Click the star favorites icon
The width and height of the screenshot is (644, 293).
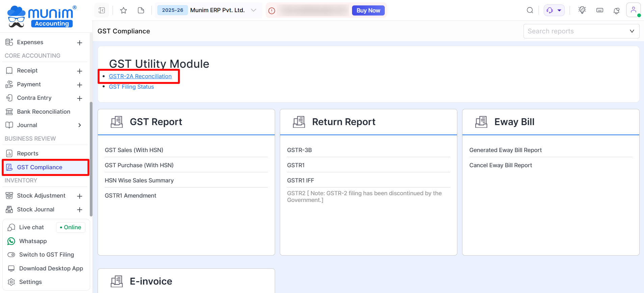click(x=124, y=10)
